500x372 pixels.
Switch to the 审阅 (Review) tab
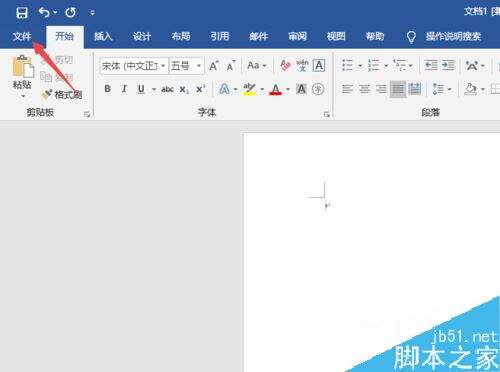click(x=297, y=36)
